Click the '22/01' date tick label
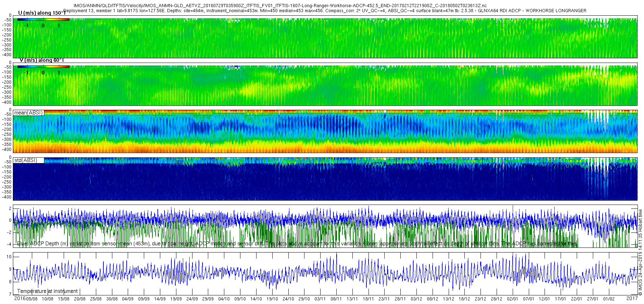The width and height of the screenshot is (644, 304). (x=577, y=299)
